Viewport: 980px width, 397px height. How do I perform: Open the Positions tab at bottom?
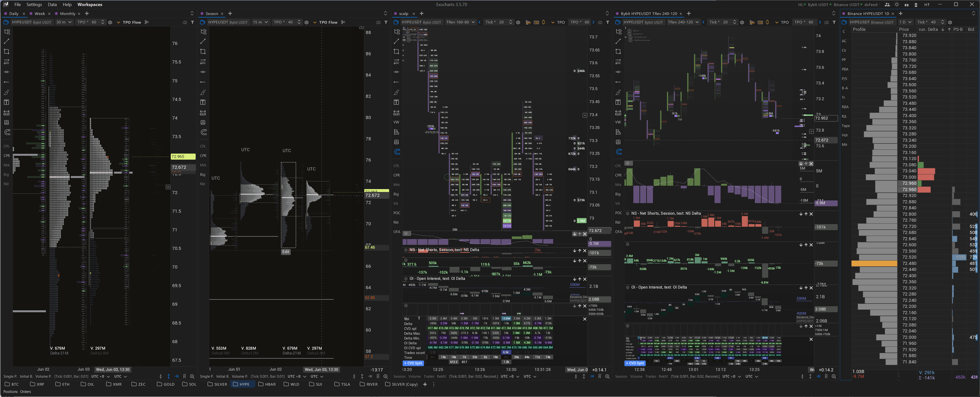tap(11, 392)
